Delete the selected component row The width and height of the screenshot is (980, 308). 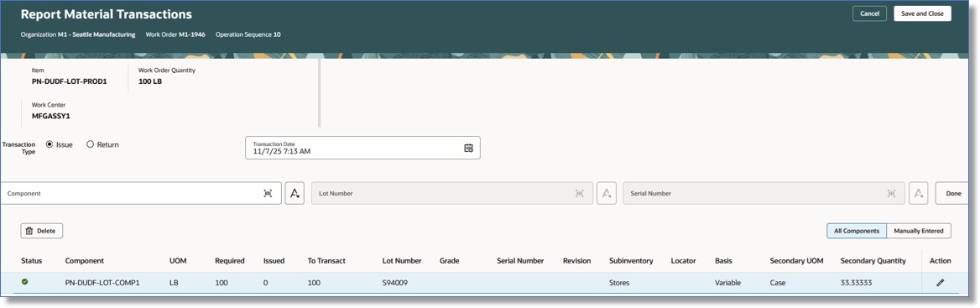click(42, 231)
